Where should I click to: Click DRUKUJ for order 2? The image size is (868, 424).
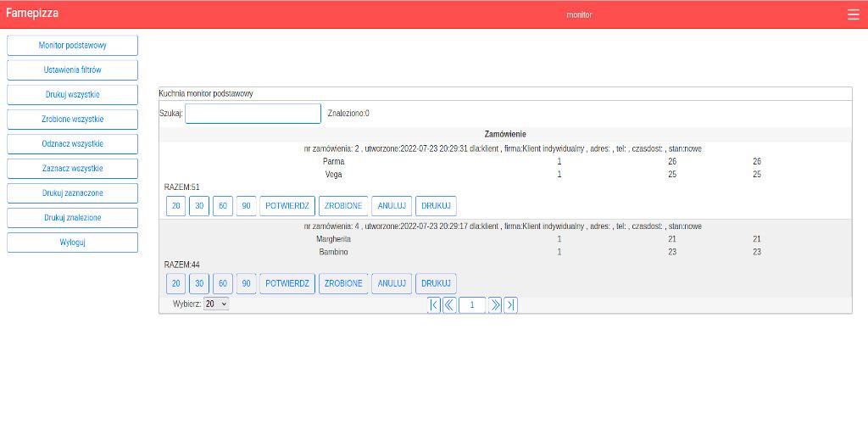[437, 206]
